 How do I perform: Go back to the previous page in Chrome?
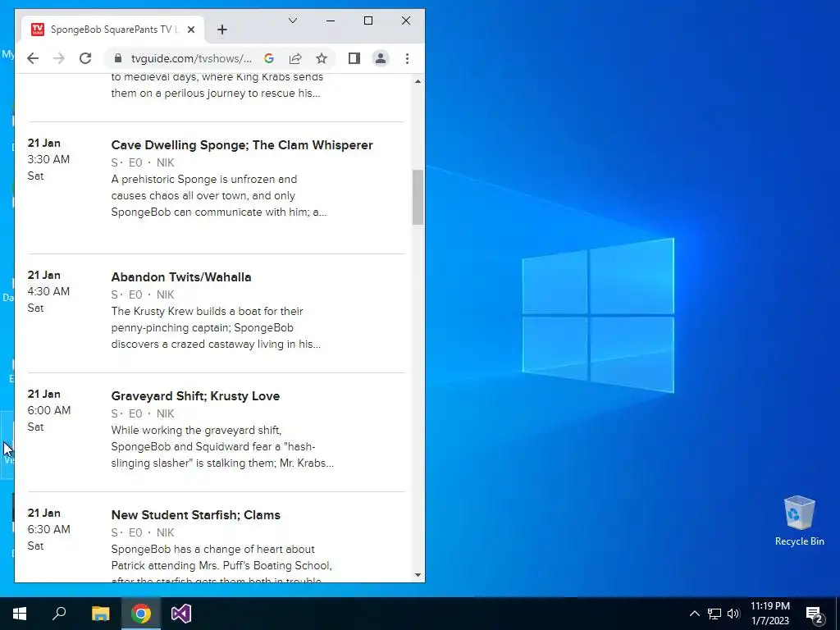pos(33,58)
